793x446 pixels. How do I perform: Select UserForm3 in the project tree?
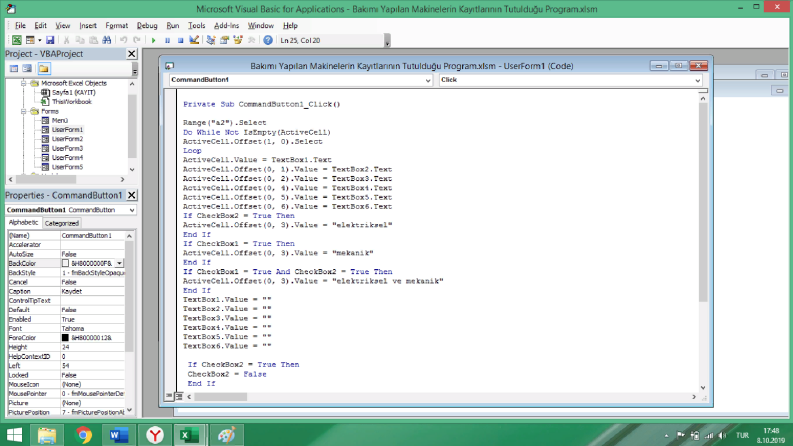pyautogui.click(x=67, y=148)
